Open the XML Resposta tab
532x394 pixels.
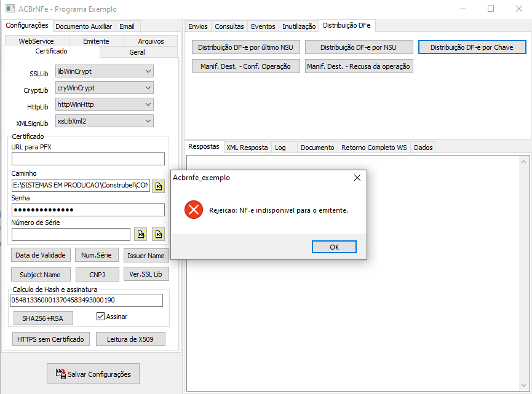coord(247,148)
